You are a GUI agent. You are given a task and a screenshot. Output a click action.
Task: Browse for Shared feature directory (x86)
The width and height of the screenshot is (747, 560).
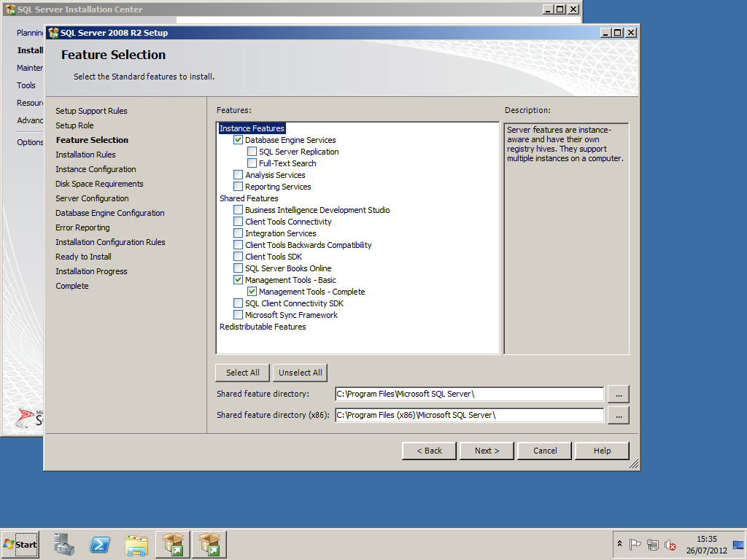(619, 415)
